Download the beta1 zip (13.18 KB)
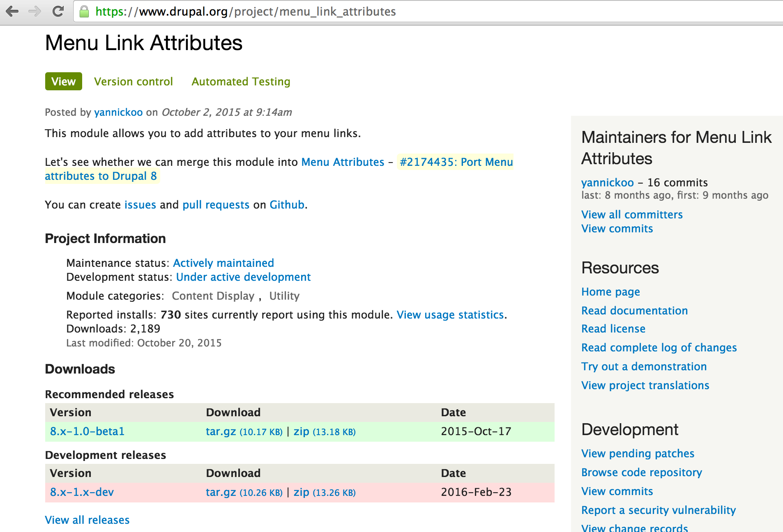Viewport: 783px width, 532px height. (325, 431)
